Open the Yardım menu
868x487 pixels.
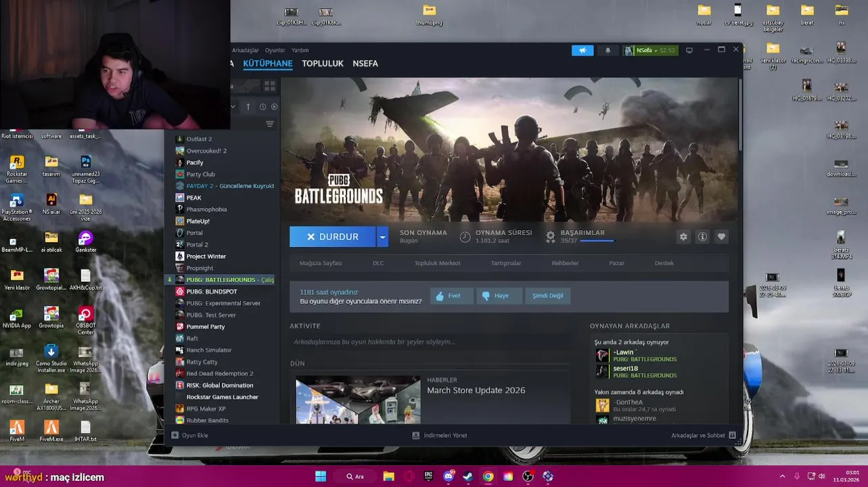(300, 50)
